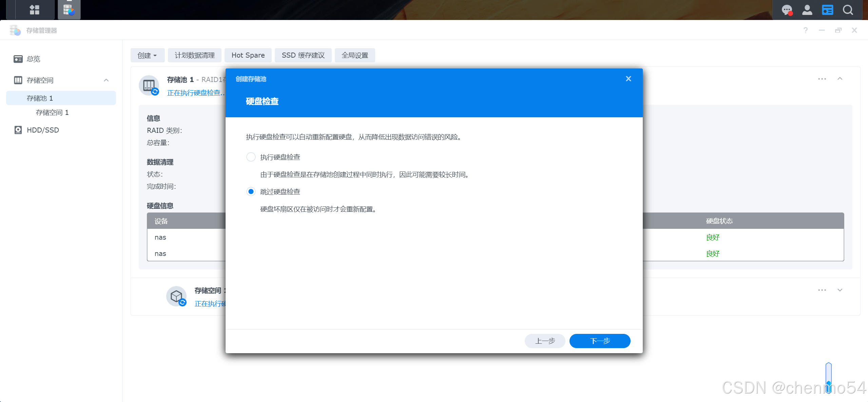Collapse the 存储池 1 details panel
The width and height of the screenshot is (868, 402).
click(x=840, y=79)
